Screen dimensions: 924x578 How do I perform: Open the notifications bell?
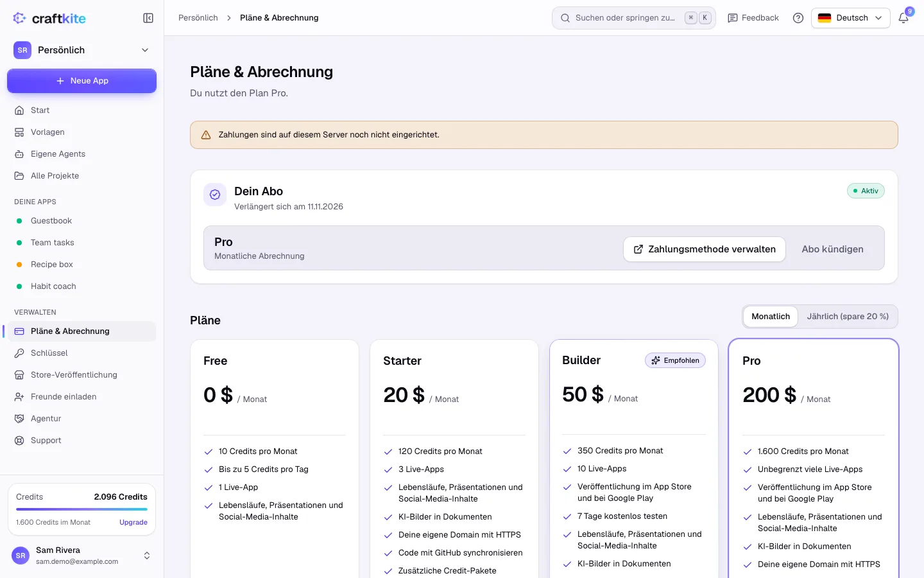pyautogui.click(x=903, y=18)
